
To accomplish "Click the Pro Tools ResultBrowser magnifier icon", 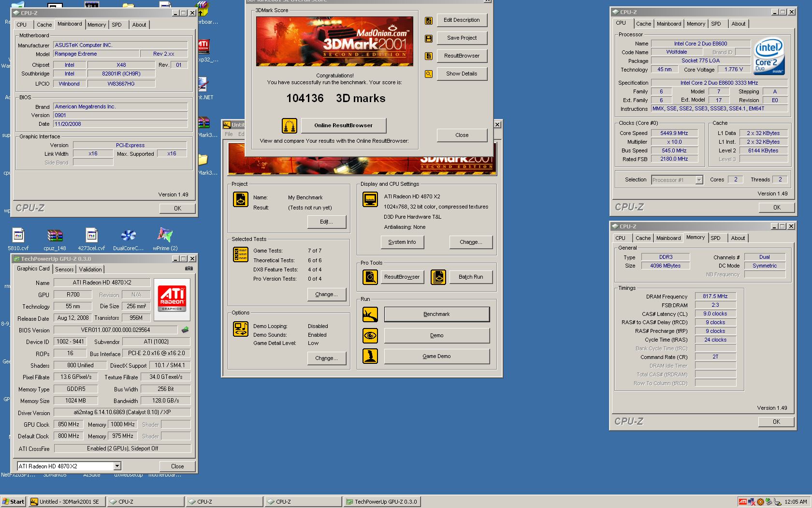I will pos(370,277).
